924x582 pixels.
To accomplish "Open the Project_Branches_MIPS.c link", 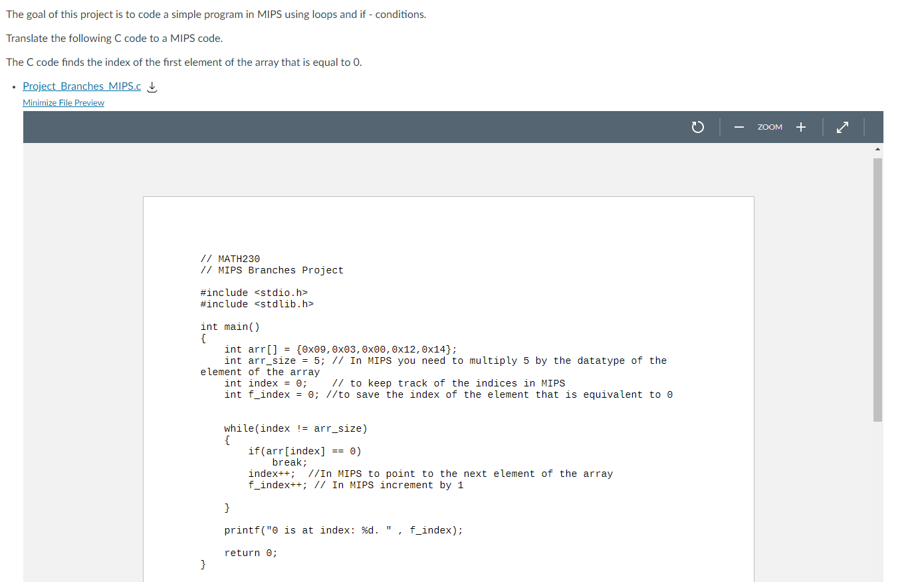I will coord(81,86).
